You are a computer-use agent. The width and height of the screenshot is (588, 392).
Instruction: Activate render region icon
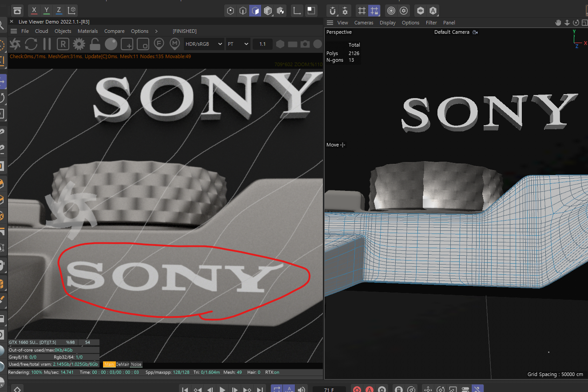click(x=127, y=44)
